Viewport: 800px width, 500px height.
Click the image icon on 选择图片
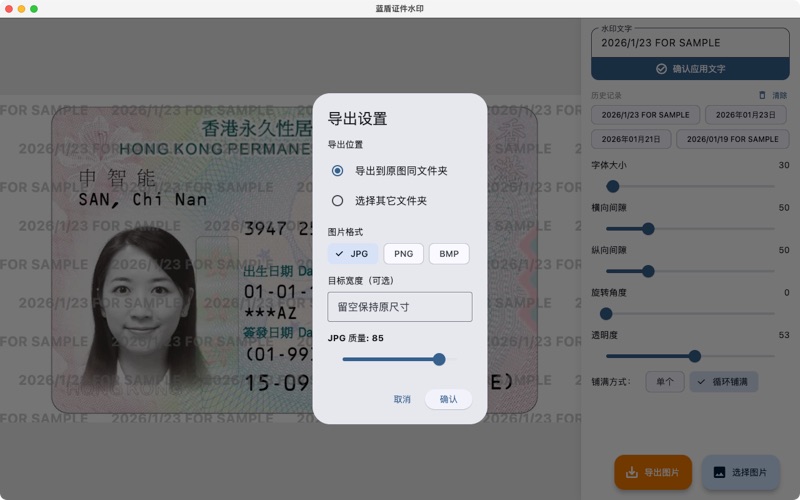pyautogui.click(x=719, y=473)
